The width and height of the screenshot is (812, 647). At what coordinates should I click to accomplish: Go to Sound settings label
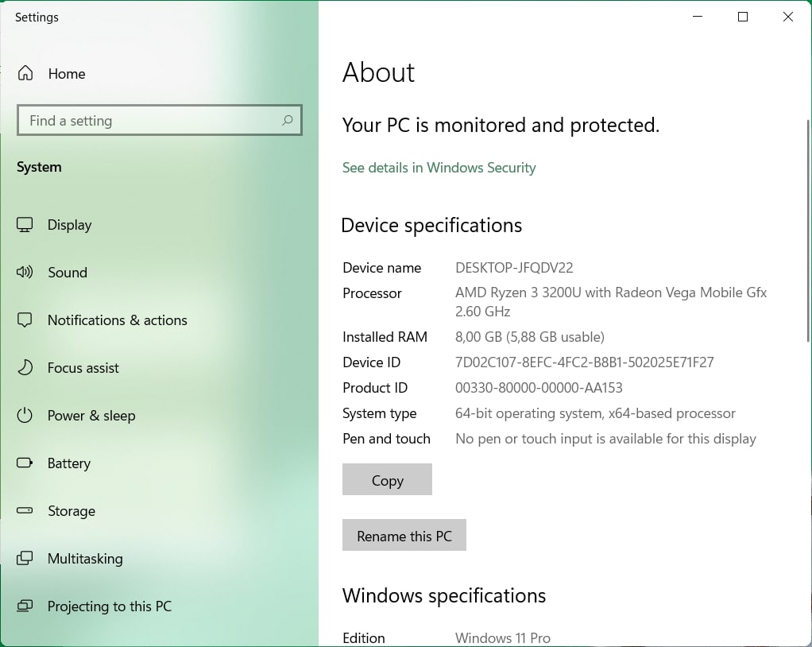pyautogui.click(x=68, y=273)
